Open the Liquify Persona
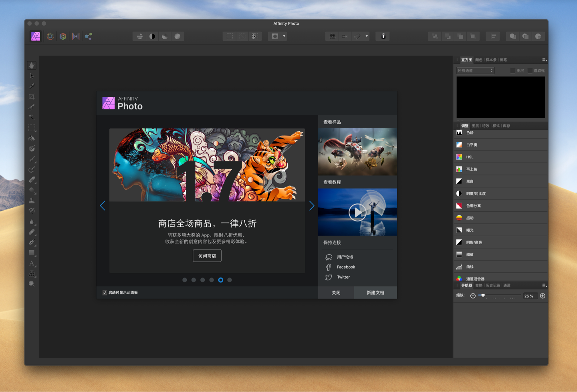Viewport: 577px width, 392px height. [50, 36]
